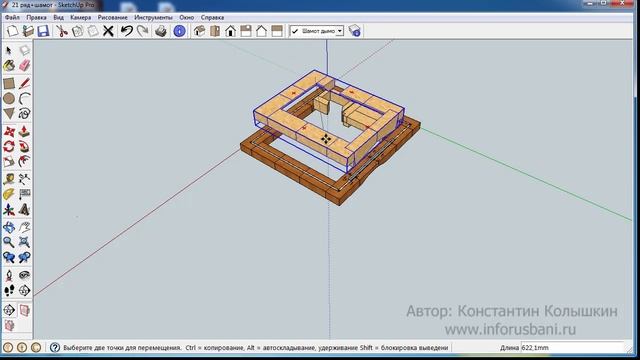The height and width of the screenshot is (360, 640).
Task: Activate the Look Around eye tool
Action: 24,276
